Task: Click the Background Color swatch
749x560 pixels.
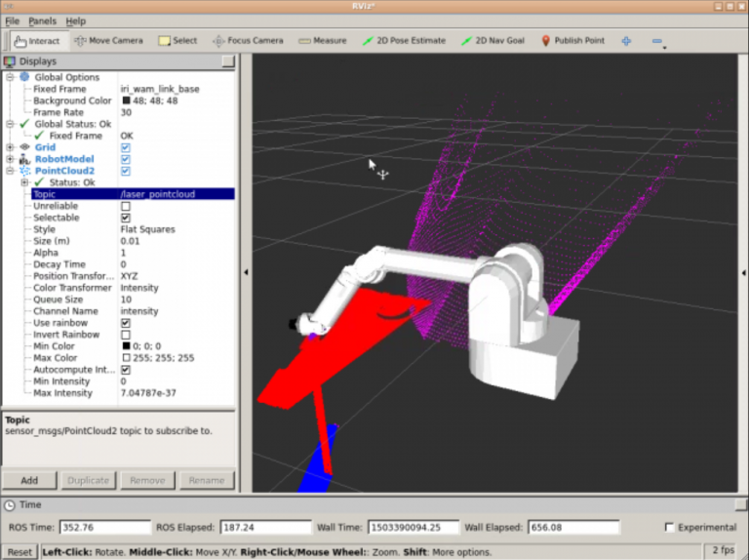Action: pyautogui.click(x=126, y=100)
